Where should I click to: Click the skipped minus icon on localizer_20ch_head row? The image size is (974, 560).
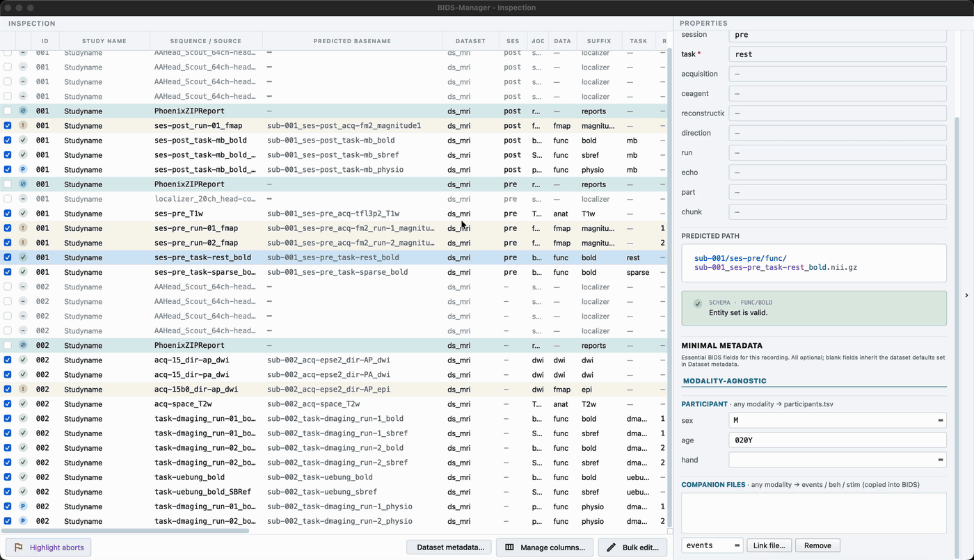click(x=23, y=199)
